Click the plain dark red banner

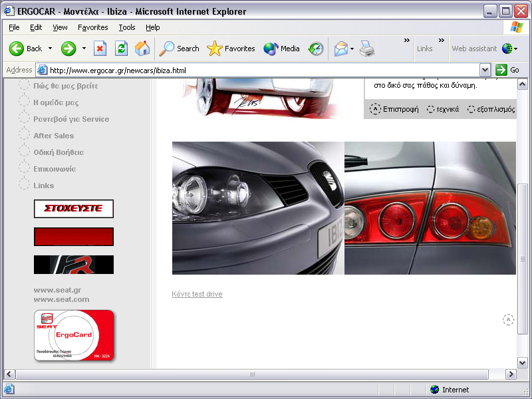pyautogui.click(x=74, y=237)
